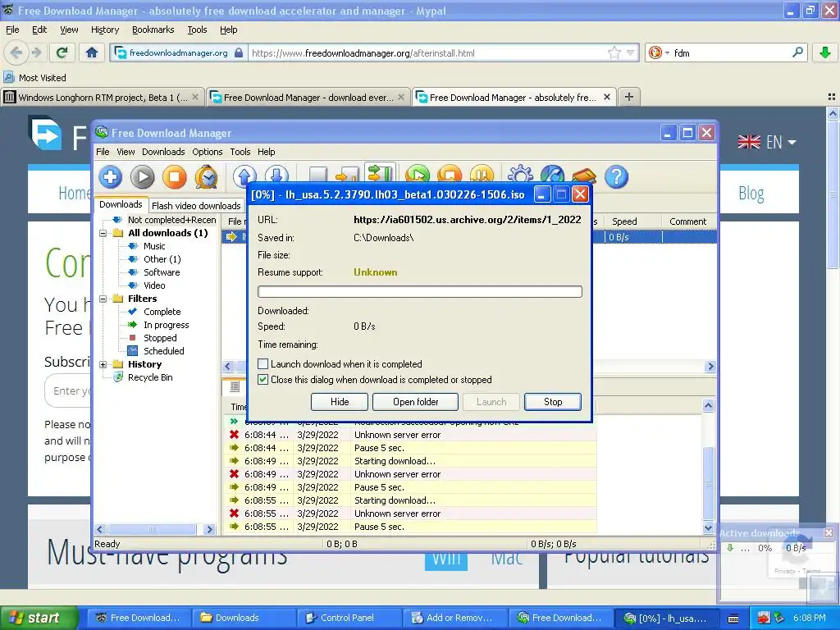Select the Other (1) category

pyautogui.click(x=162, y=259)
